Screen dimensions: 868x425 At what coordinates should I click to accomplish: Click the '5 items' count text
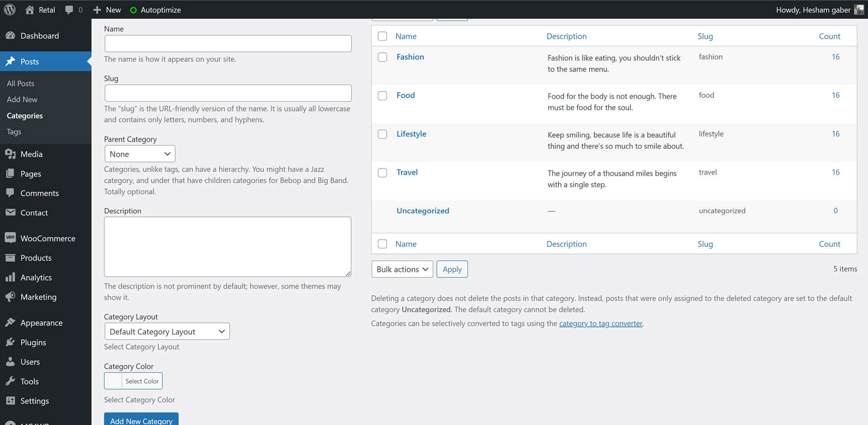[x=845, y=269]
